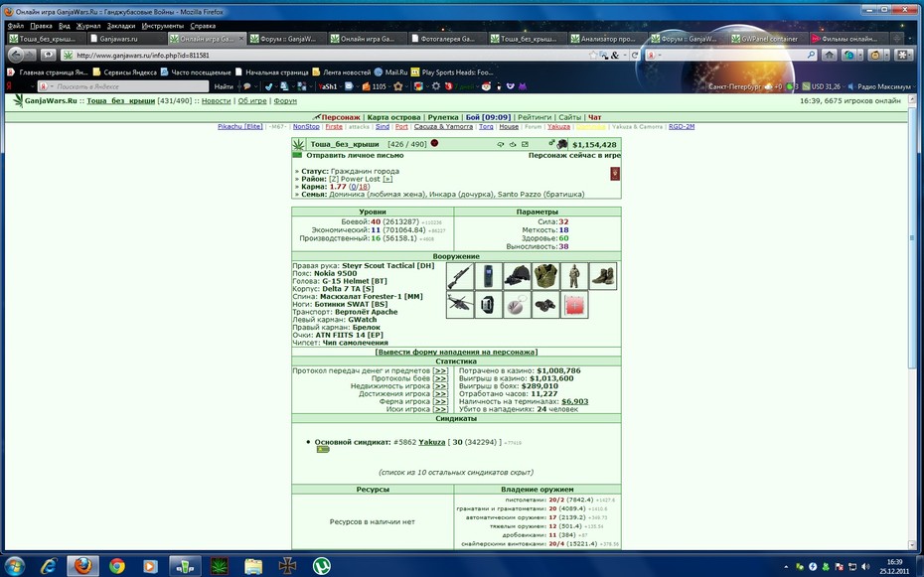Click the green letter icon beside Отправить личное письмо
The height and width of the screenshot is (577, 924).
(x=297, y=156)
